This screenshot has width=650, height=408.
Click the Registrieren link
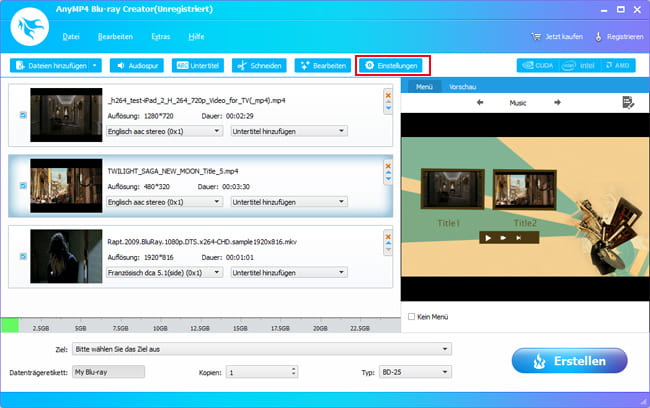(x=619, y=36)
